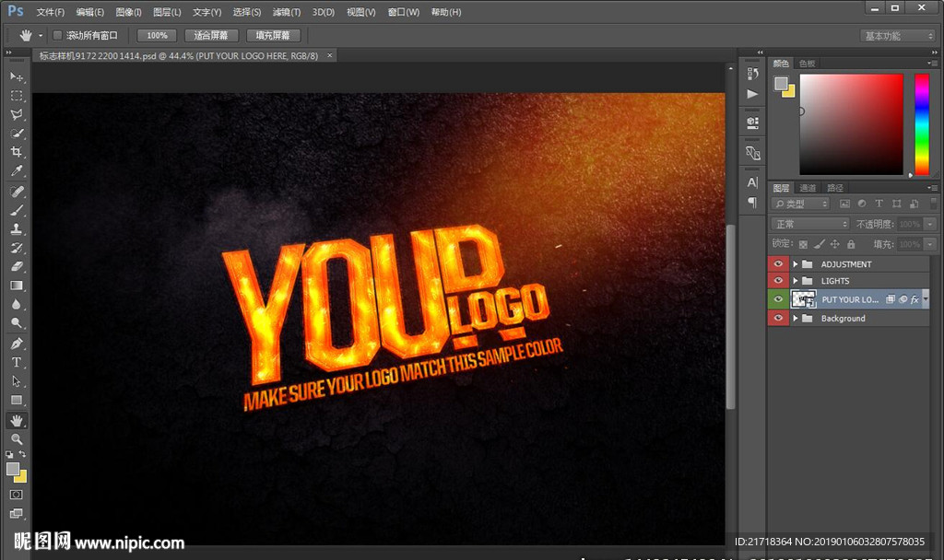944x560 pixels.
Task: Click the rainbow hue slider bar
Action: click(x=922, y=124)
